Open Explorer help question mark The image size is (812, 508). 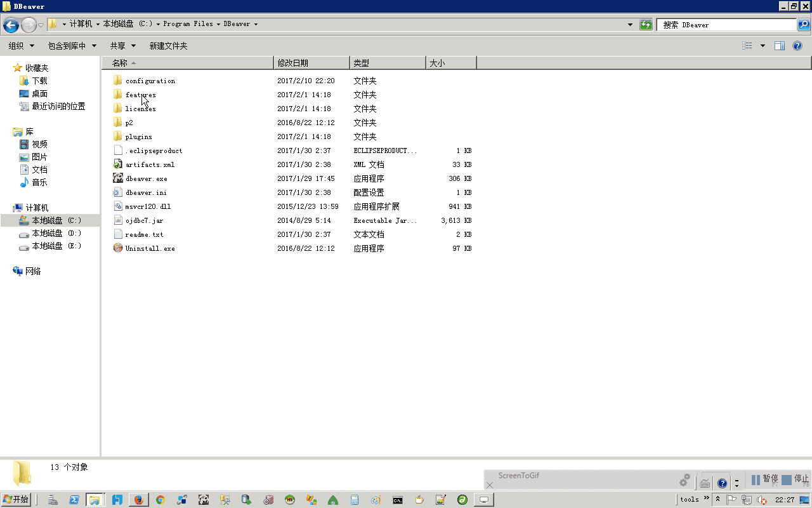coord(797,46)
